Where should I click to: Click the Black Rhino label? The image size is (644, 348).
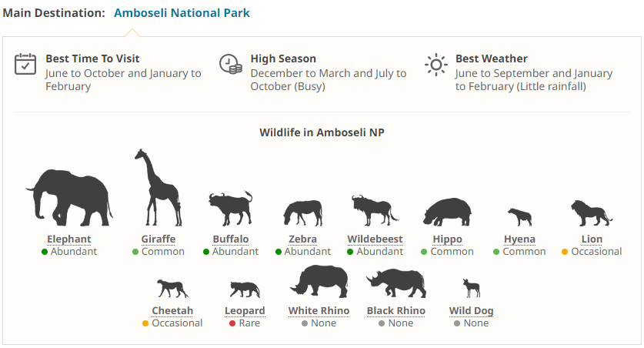point(395,311)
